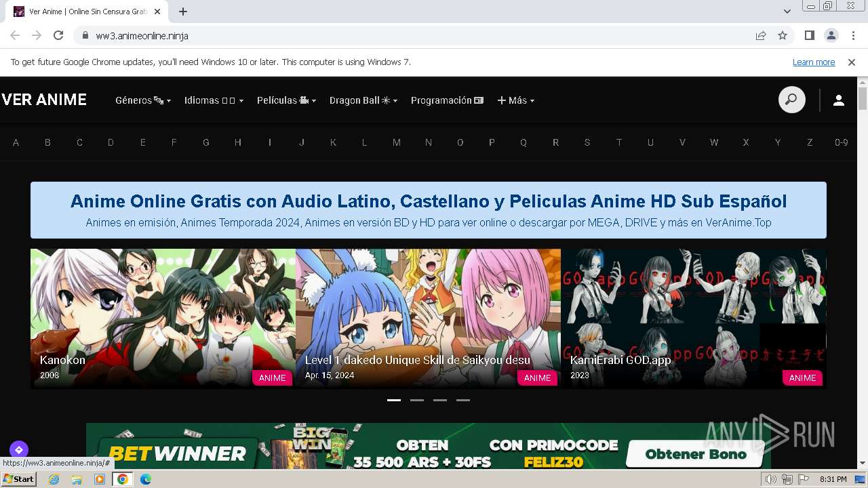Image resolution: width=868 pixels, height=488 pixels.
Task: Filter anime by letter P
Action: click(x=492, y=142)
